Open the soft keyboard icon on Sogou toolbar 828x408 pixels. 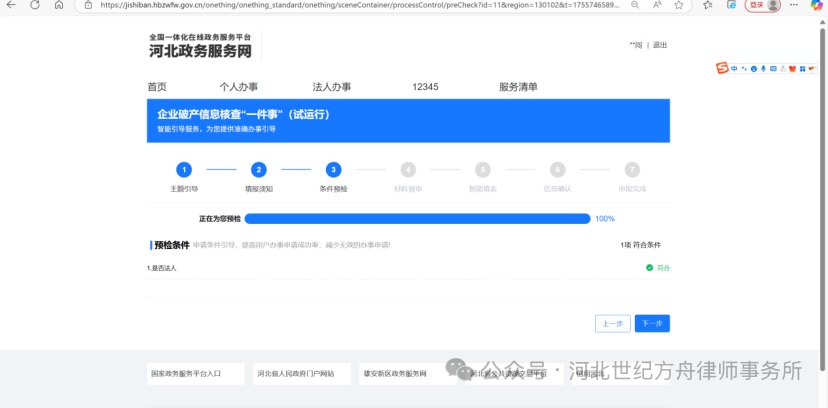[x=773, y=69]
